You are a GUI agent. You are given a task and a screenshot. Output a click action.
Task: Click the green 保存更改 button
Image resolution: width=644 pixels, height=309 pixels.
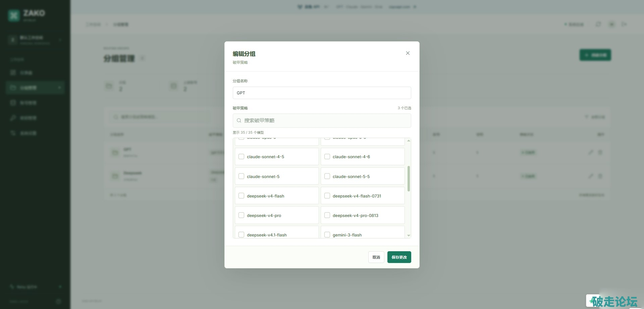pos(399,257)
